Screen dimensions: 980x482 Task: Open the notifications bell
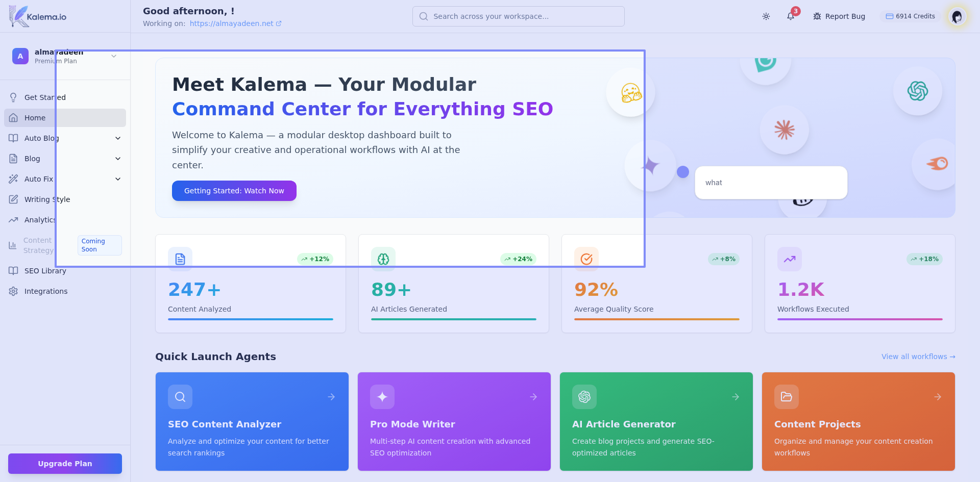click(x=791, y=16)
